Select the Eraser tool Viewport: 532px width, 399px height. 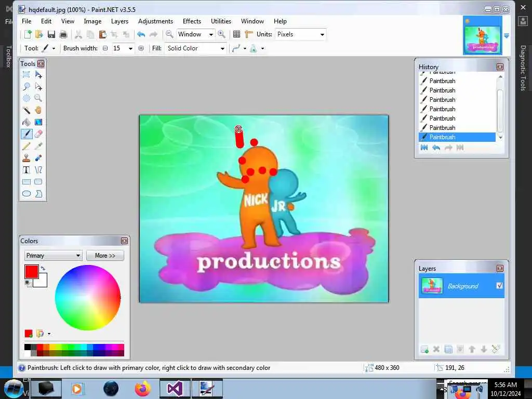[38, 134]
